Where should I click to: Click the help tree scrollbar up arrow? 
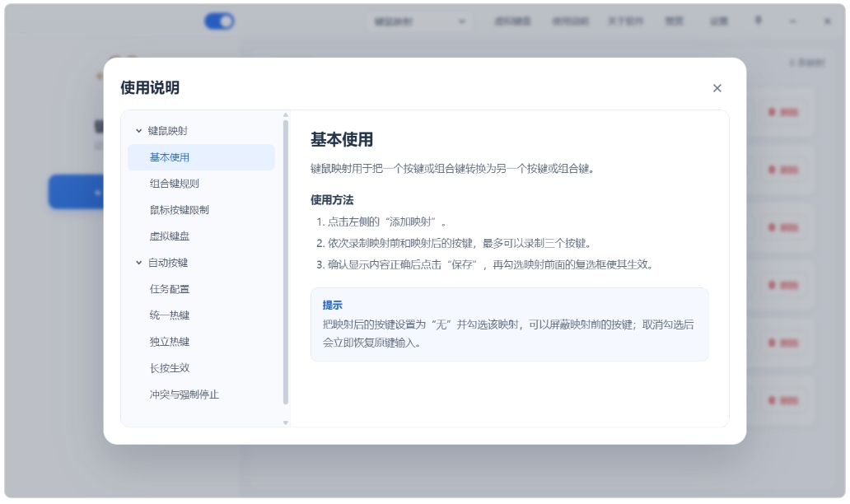click(x=286, y=115)
